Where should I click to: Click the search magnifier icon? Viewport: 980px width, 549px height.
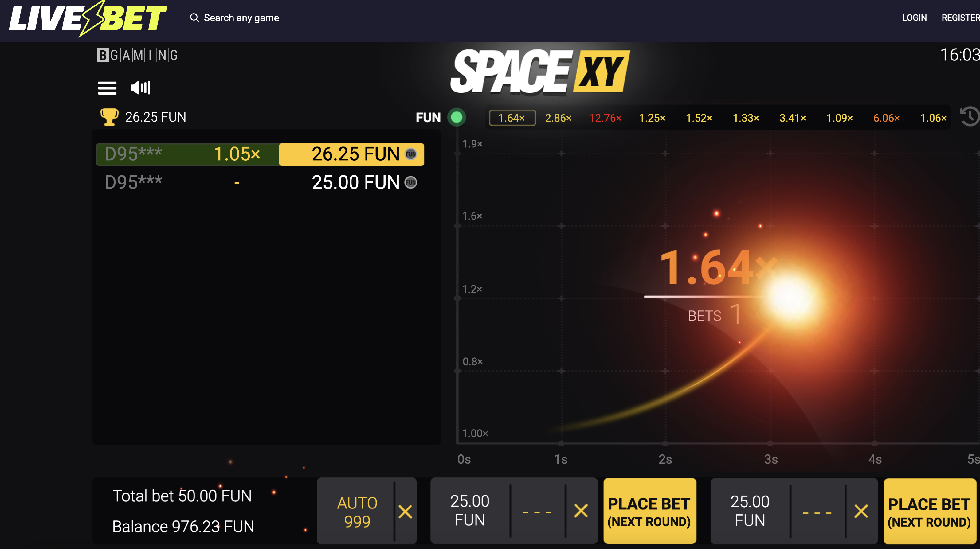pyautogui.click(x=194, y=18)
